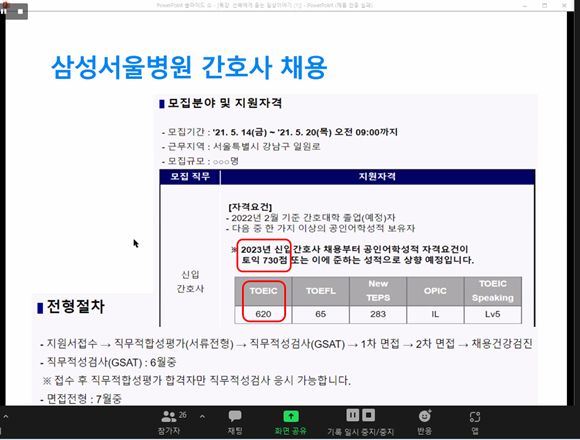Image resolution: width=580 pixels, height=440 pixels.
Task: Click the window title bar text
Action: [264, 5]
